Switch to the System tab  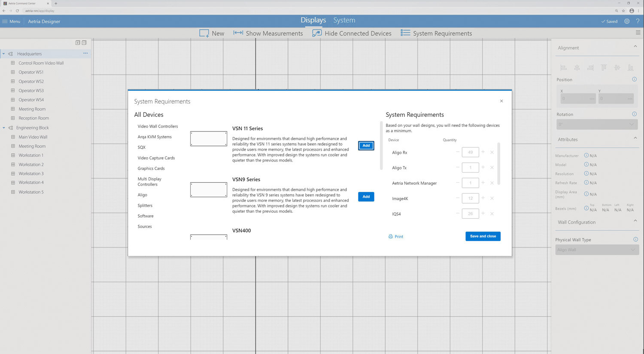(x=344, y=20)
